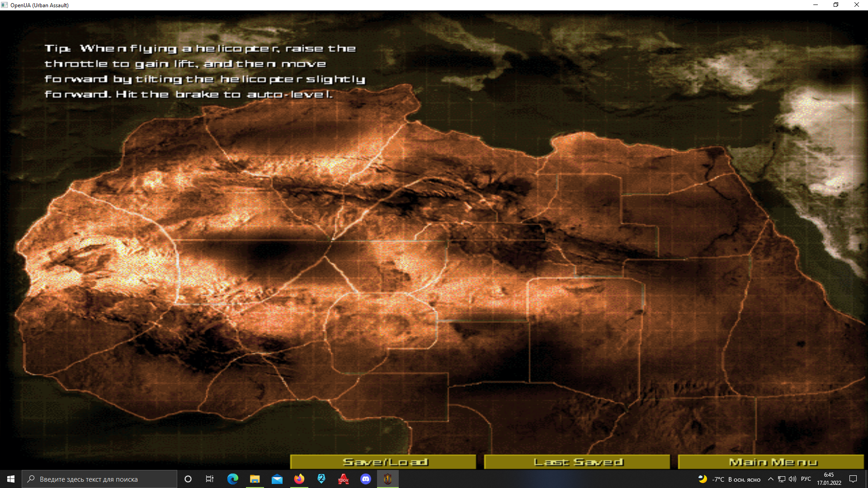This screenshot has width=868, height=488.
Task: Minimize the OpenUA window
Action: [x=816, y=5]
